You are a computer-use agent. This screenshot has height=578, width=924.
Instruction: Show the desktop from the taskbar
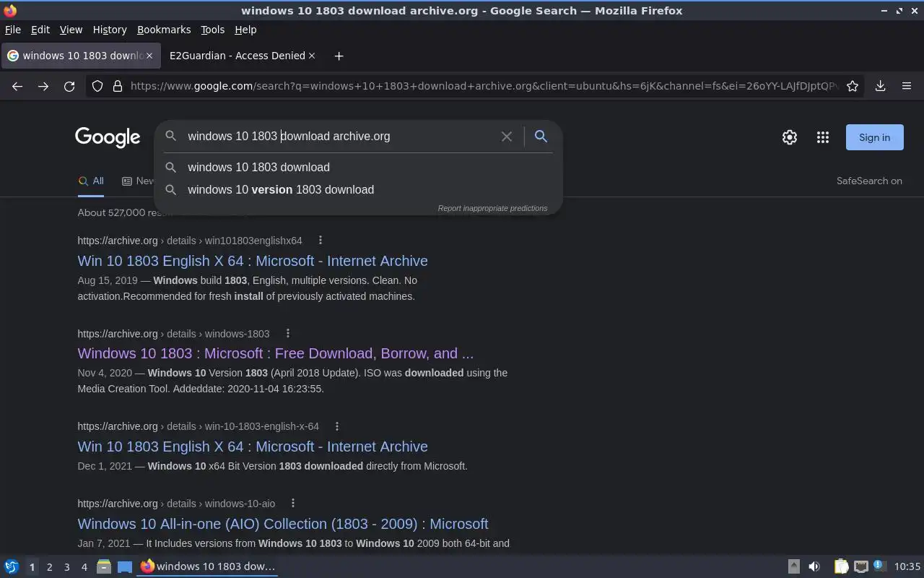click(125, 566)
